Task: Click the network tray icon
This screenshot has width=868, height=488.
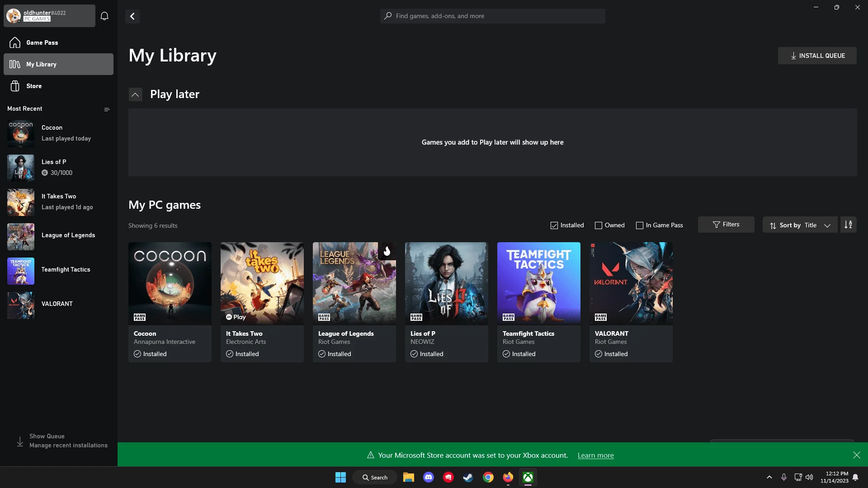Action: 798,477
